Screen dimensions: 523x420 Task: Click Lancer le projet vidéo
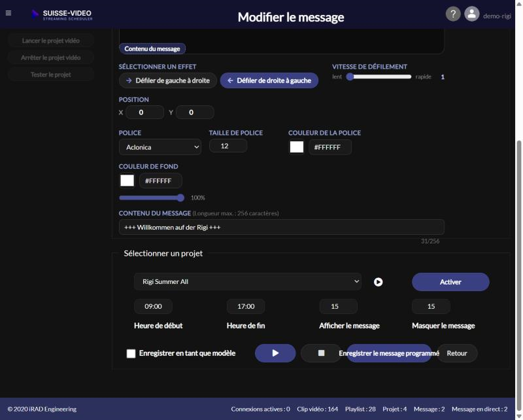coord(51,41)
